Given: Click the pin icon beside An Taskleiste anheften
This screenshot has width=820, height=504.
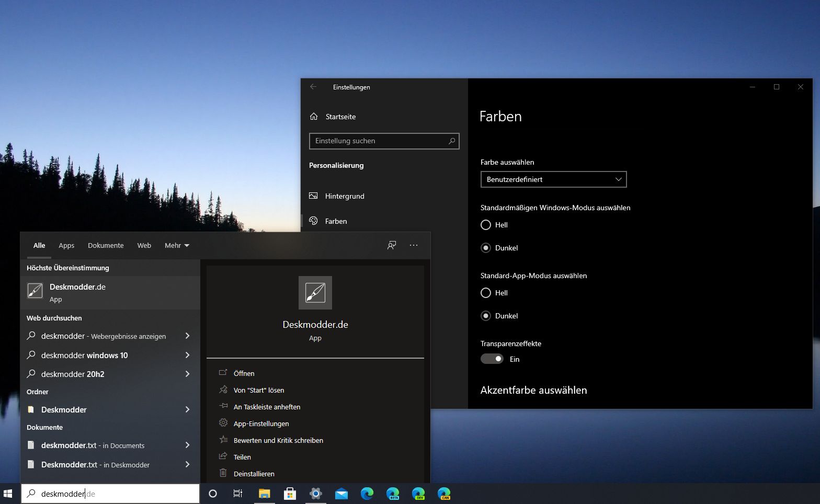Looking at the screenshot, I should [x=223, y=406].
